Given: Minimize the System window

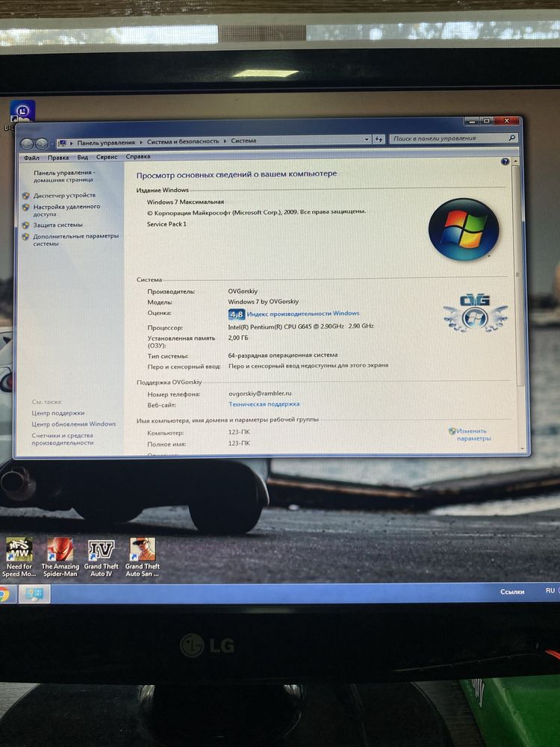Looking at the screenshot, I should click(471, 122).
